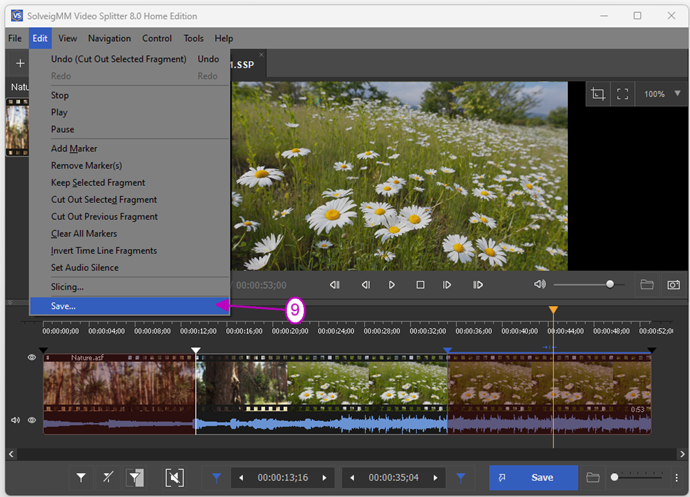Choose Slicing... menu entry
The image size is (690, 497).
pyautogui.click(x=130, y=287)
